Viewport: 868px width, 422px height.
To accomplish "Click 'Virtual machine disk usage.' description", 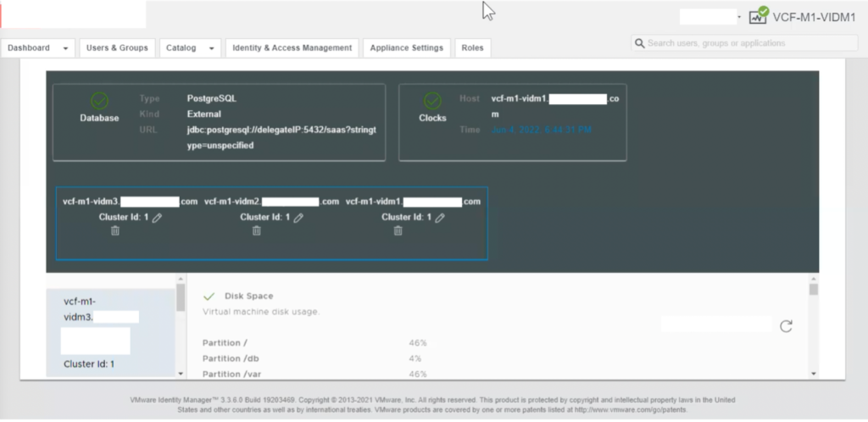I will (x=261, y=312).
